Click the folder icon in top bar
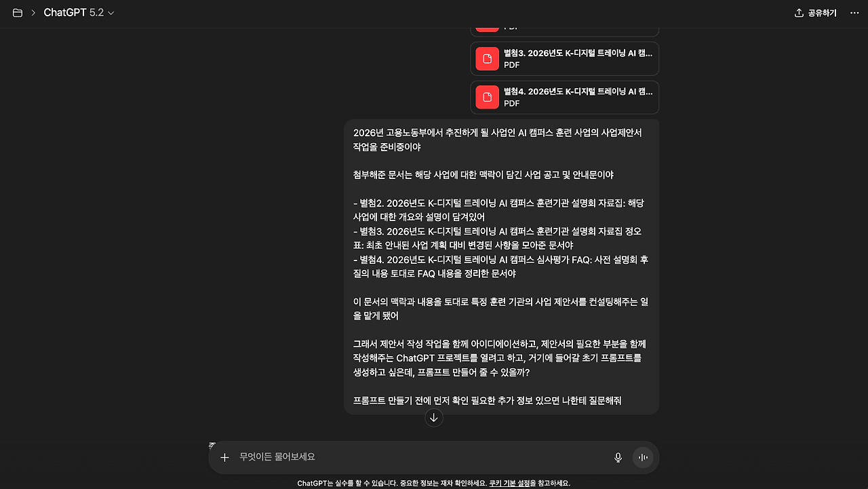 coord(18,13)
